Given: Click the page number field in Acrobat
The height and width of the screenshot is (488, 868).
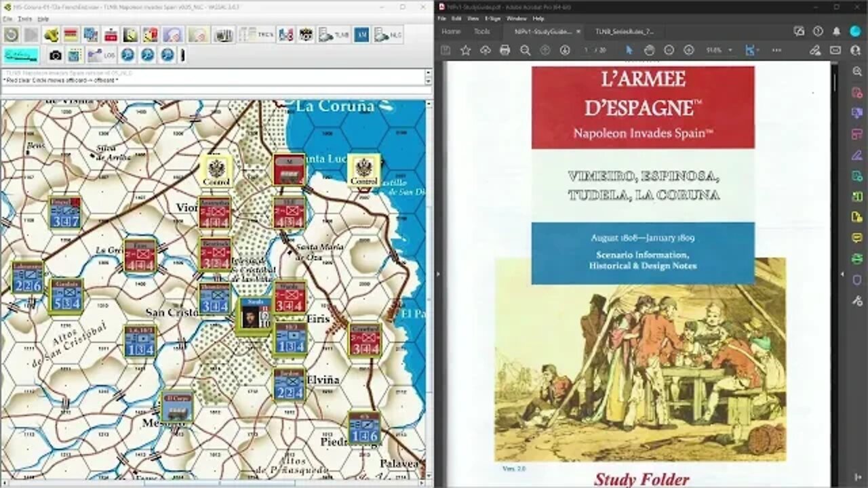Looking at the screenshot, I should [x=587, y=50].
